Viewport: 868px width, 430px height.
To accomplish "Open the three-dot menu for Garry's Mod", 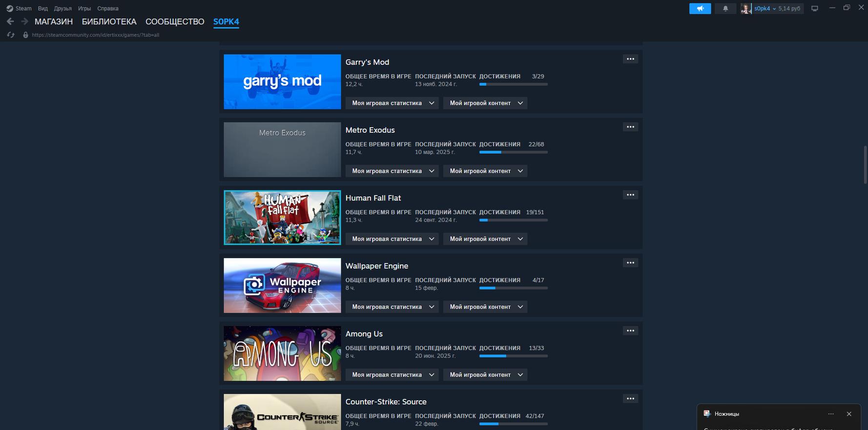I will pyautogui.click(x=630, y=59).
